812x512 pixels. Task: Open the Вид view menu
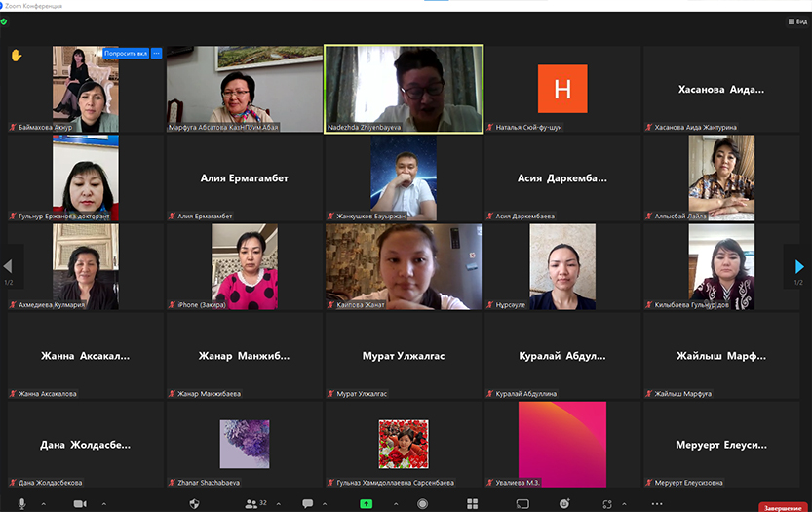(x=796, y=21)
